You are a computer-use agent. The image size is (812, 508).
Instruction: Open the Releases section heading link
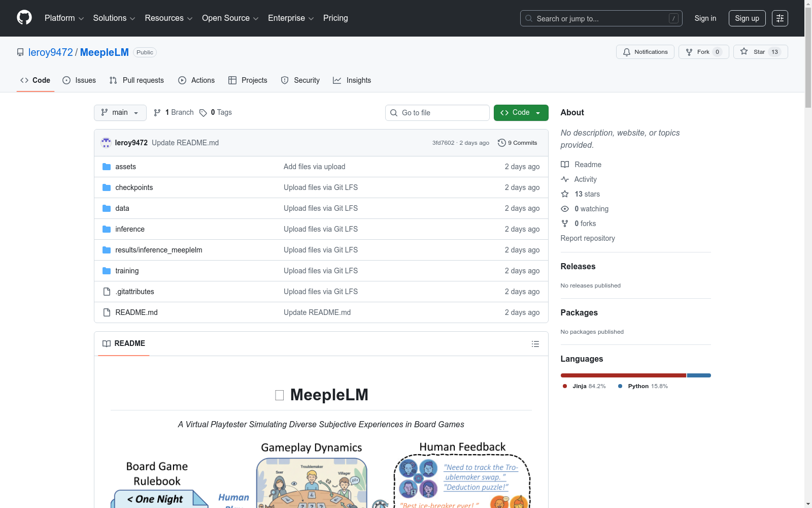tap(578, 266)
